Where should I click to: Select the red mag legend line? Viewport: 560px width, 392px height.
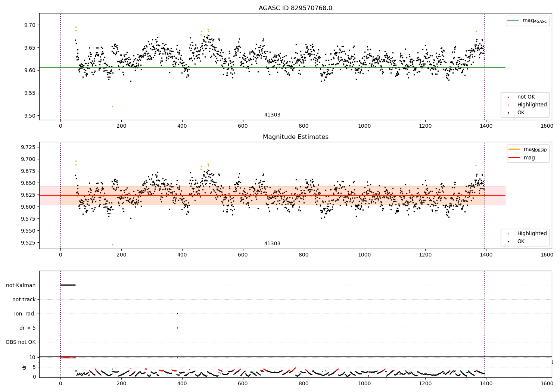514,158
